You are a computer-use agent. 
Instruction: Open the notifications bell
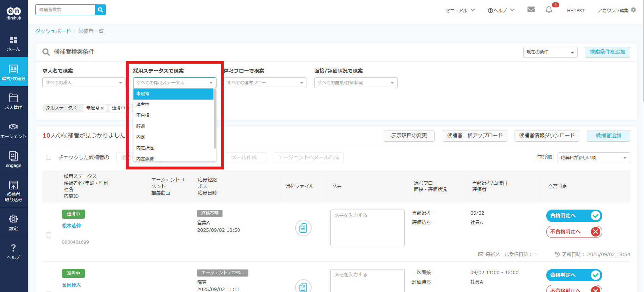pos(549,10)
